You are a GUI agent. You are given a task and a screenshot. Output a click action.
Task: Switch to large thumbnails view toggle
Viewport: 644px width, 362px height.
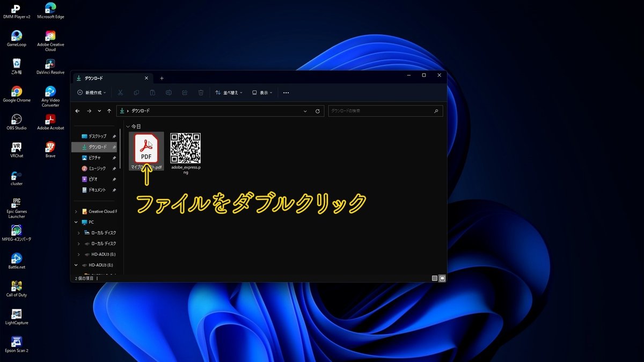point(442,278)
